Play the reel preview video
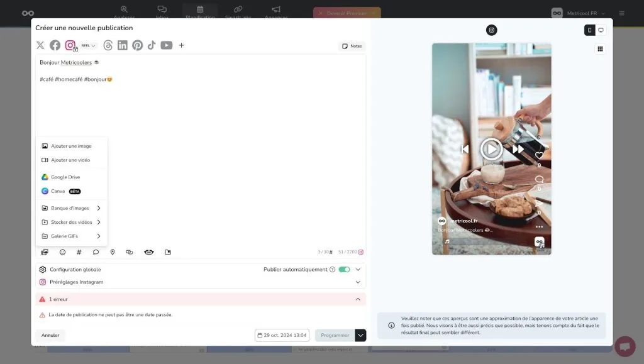The image size is (644, 364). [x=491, y=149]
